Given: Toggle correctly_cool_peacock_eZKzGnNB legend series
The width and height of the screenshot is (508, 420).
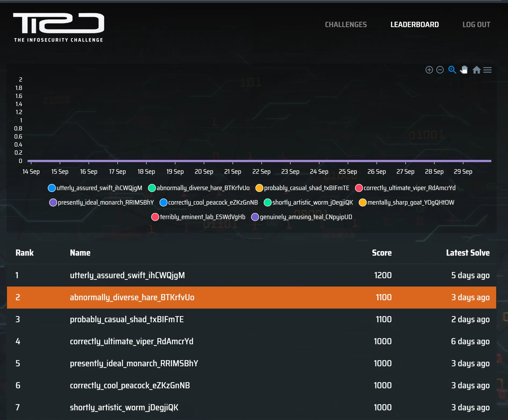Looking at the screenshot, I should click(209, 202).
